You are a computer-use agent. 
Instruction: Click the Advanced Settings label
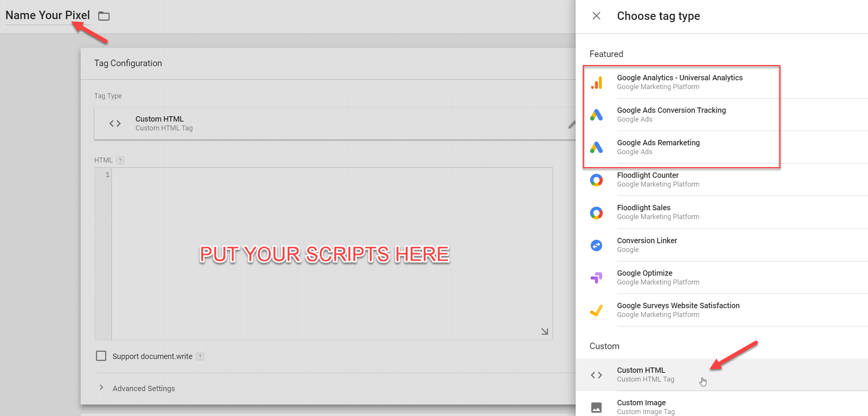pyautogui.click(x=144, y=388)
